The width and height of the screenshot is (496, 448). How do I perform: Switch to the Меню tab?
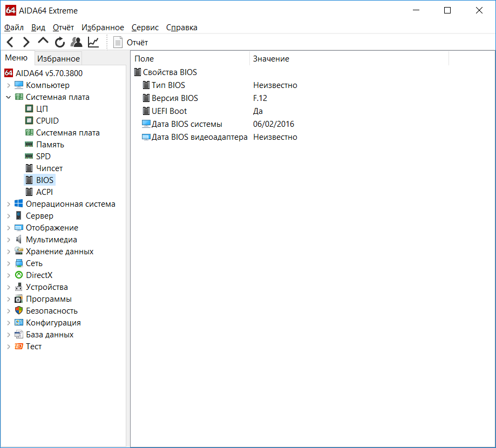point(16,58)
